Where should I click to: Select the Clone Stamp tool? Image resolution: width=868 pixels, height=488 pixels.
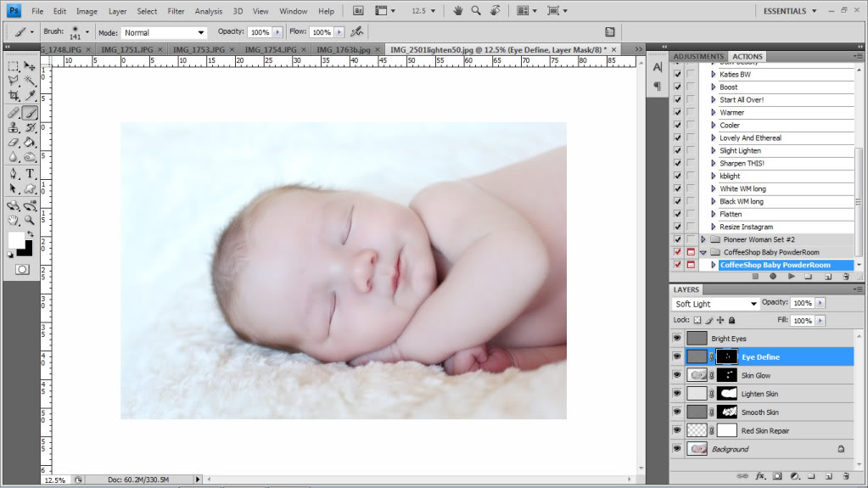point(14,127)
